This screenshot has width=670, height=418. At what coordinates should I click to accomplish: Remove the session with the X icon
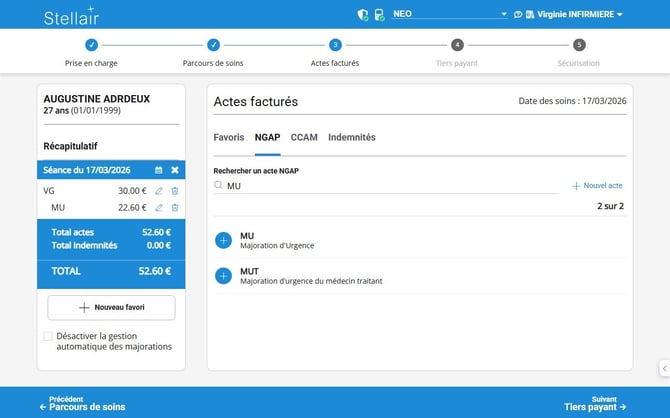175,170
